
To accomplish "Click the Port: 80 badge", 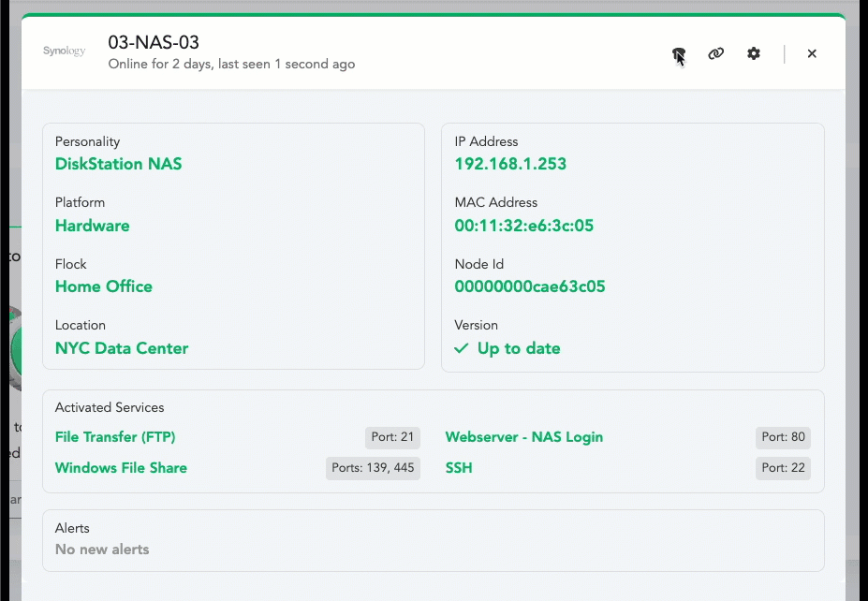I will 783,437.
